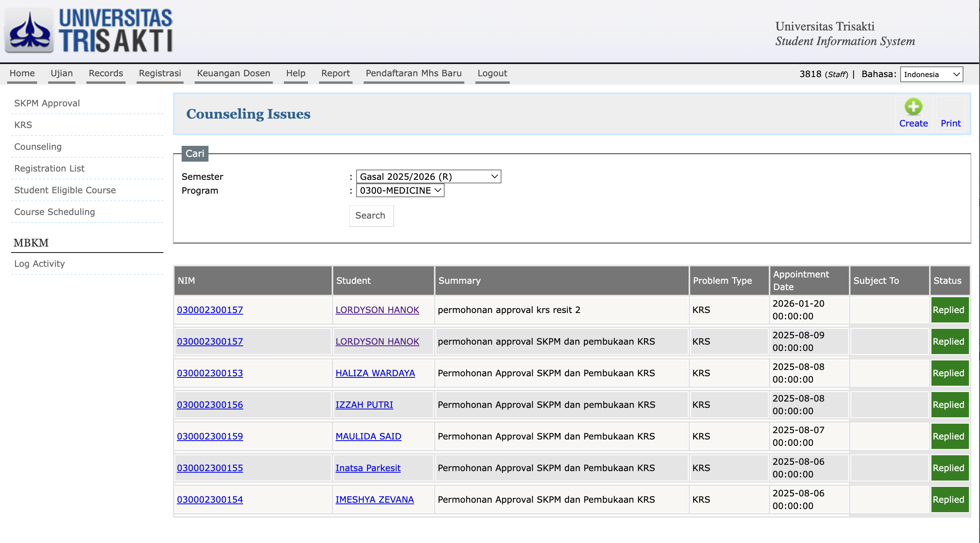
Task: Open SKPM Approval in the sidebar
Action: [47, 104]
